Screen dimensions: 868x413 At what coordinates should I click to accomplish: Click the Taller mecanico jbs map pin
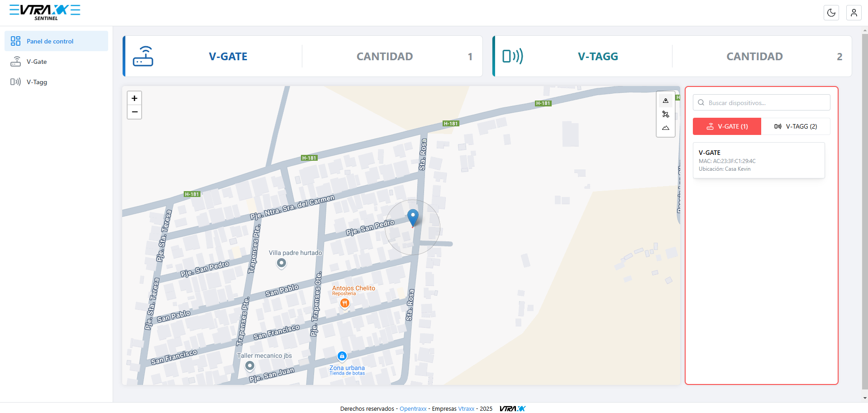tap(250, 365)
